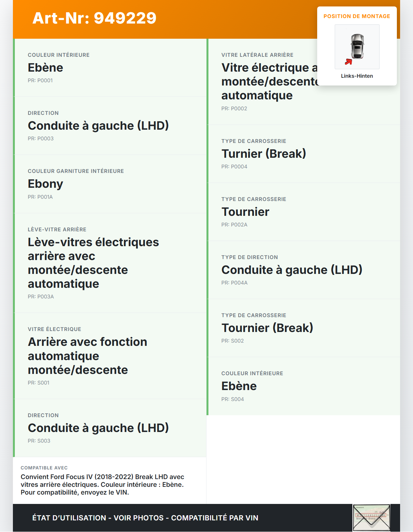This screenshot has width=413, height=532.
Task: Select Conduite à gauche with PR S003
Action: [x=98, y=428]
